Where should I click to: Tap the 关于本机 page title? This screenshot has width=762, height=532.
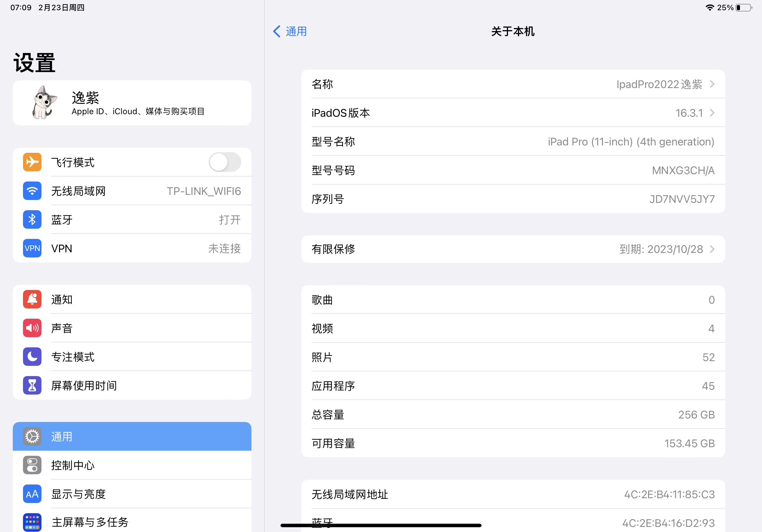(x=513, y=32)
